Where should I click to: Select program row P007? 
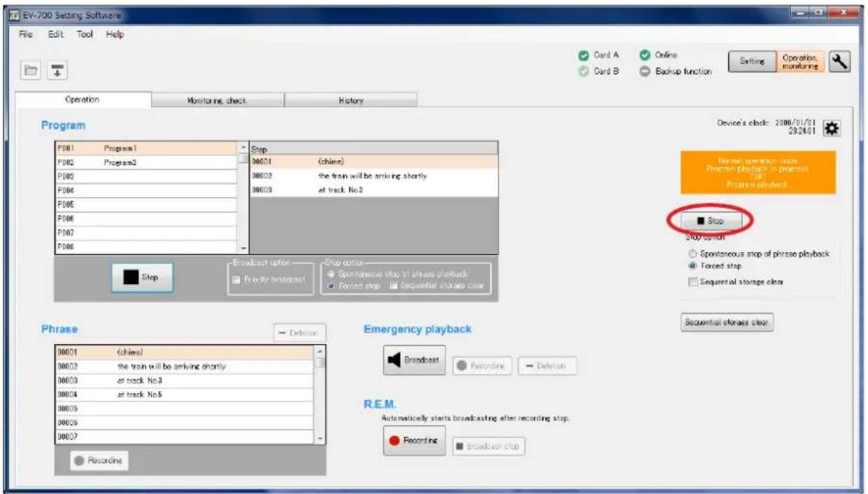pyautogui.click(x=146, y=233)
